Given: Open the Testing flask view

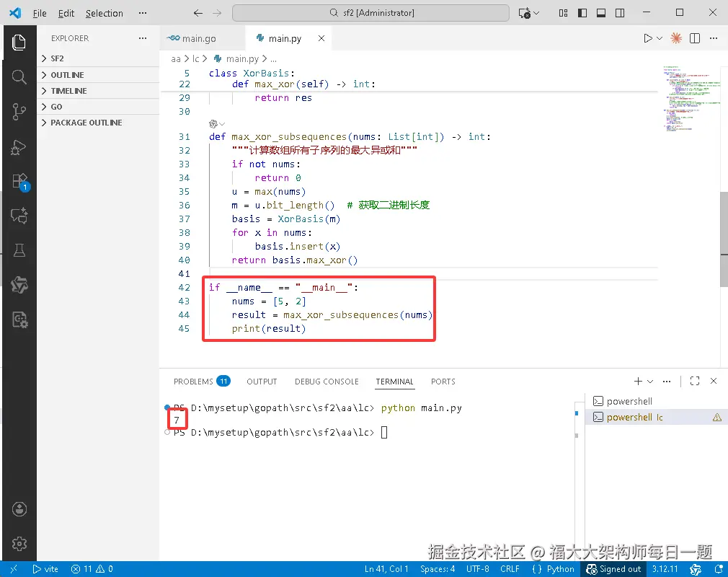Looking at the screenshot, I should [x=19, y=250].
